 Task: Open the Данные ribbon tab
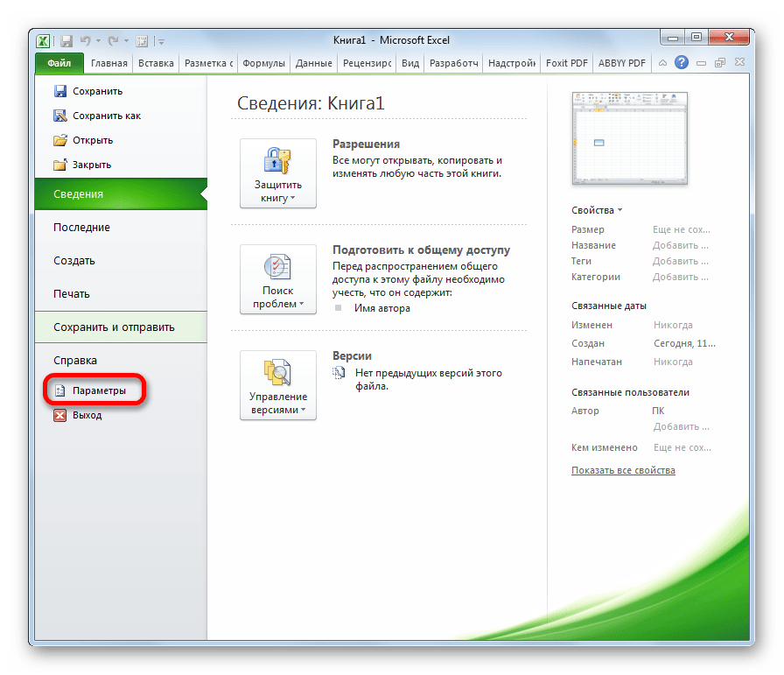(x=313, y=63)
